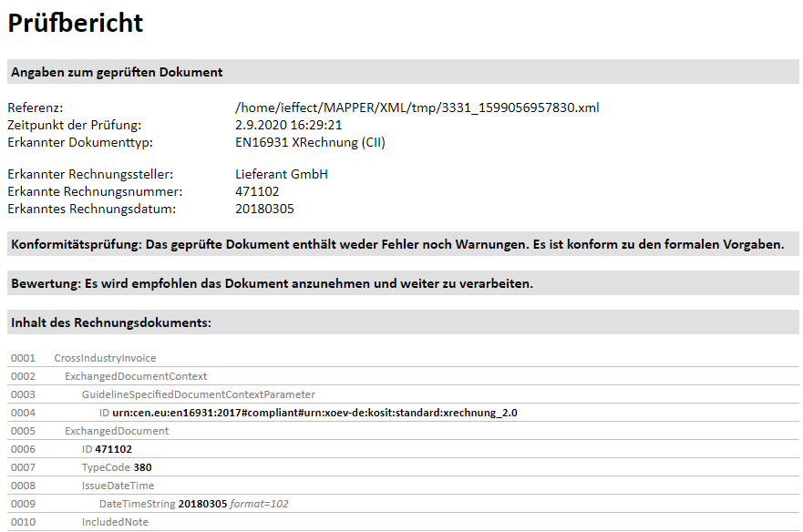The height and width of the screenshot is (532, 803).
Task: Select the Erkanntes Rechnungsdatum value 20180305
Action: pyautogui.click(x=264, y=209)
